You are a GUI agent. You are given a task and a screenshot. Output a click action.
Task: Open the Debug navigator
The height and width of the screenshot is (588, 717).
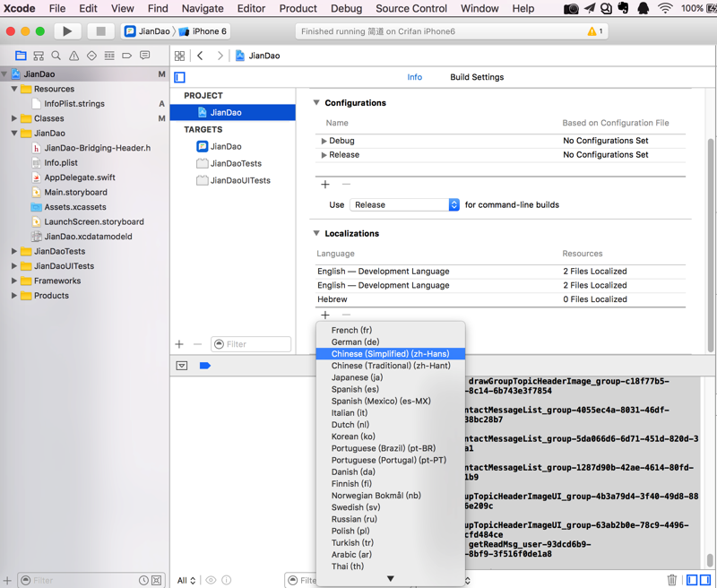[109, 56]
